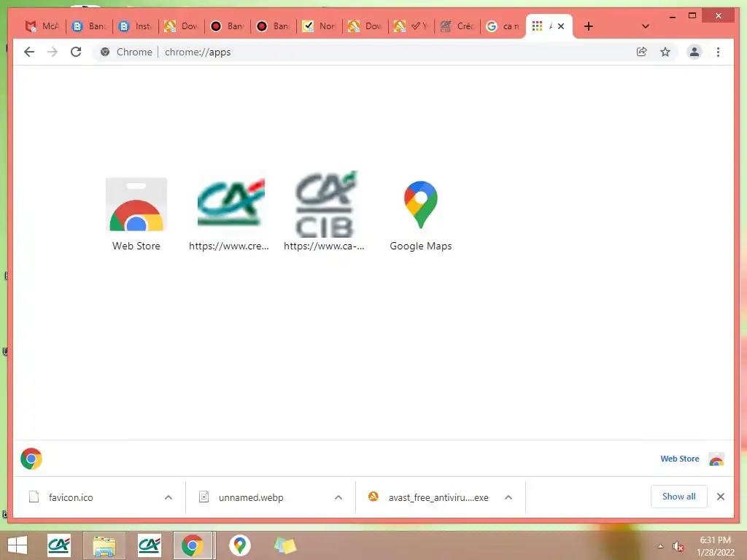The height and width of the screenshot is (560, 747).
Task: Show hidden system tray icons
Action: point(661,546)
